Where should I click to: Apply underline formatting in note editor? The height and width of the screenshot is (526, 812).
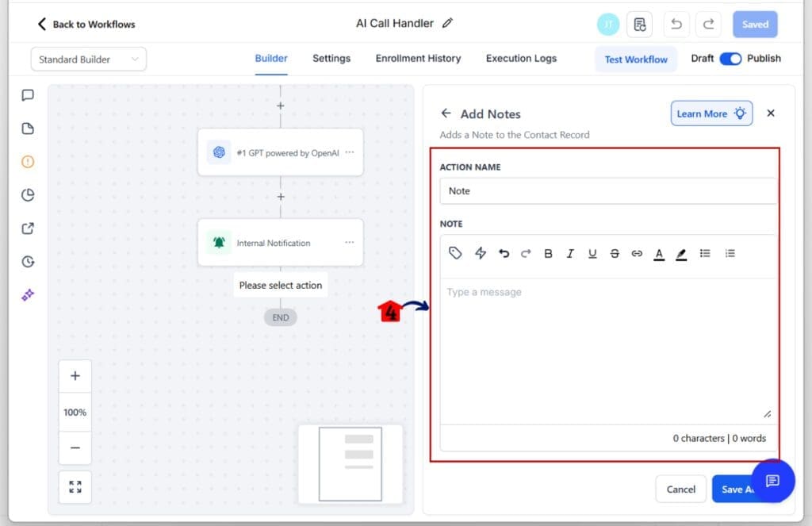(592, 254)
